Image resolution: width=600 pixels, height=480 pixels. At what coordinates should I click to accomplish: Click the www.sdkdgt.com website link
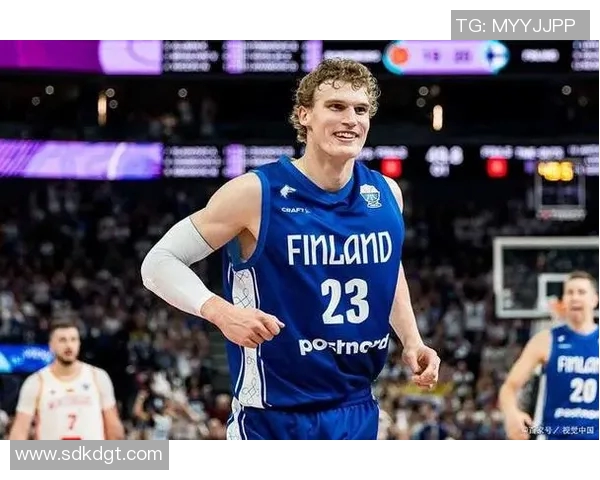[x=89, y=454]
